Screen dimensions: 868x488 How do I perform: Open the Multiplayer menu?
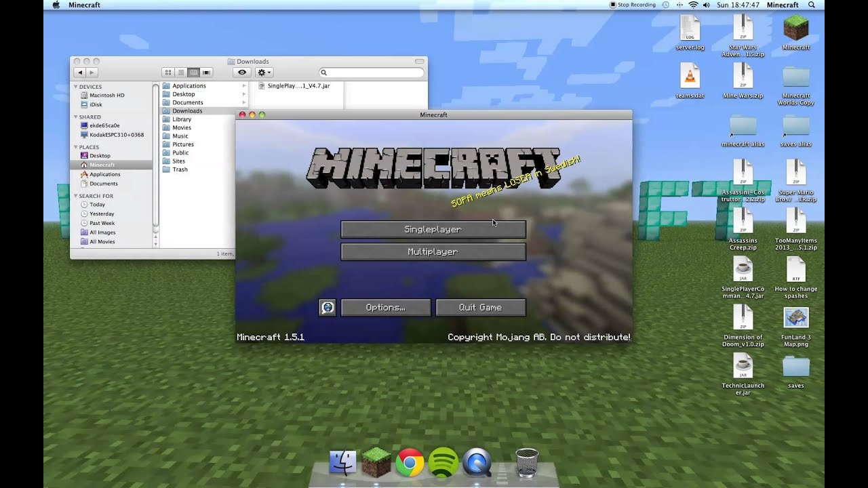click(x=433, y=252)
